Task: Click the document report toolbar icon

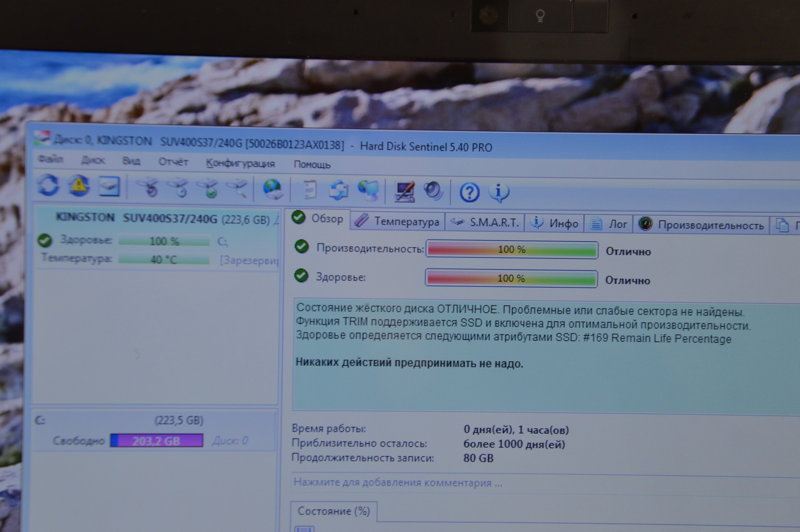Action: (309, 190)
